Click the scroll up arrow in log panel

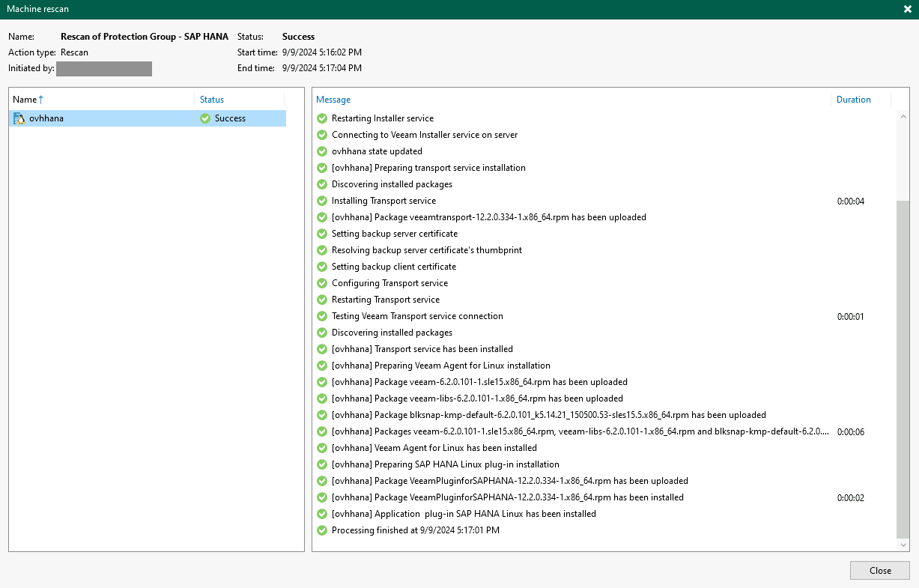[903, 118]
